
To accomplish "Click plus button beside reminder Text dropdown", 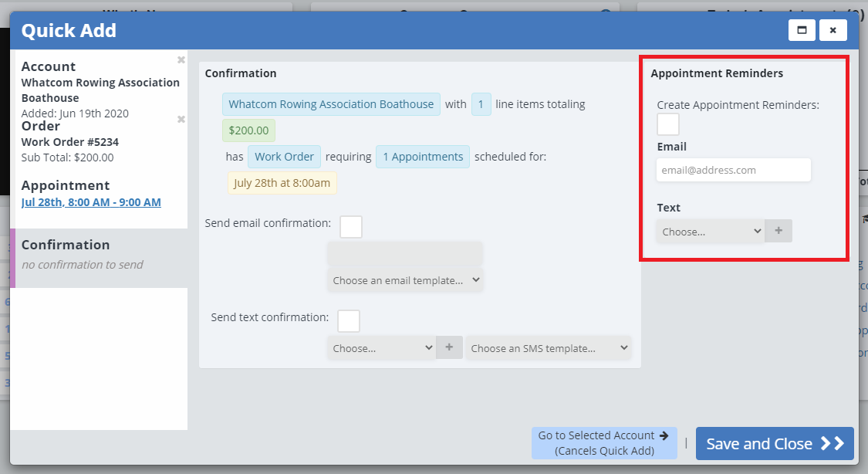I will pos(778,231).
